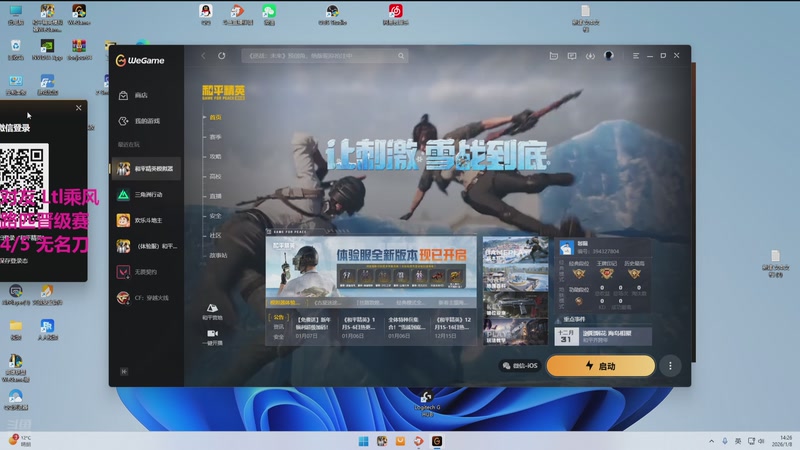Image resolution: width=800 pixels, height=450 pixels.
Task: Switch to the 故事站 tab
Action: click(218, 255)
